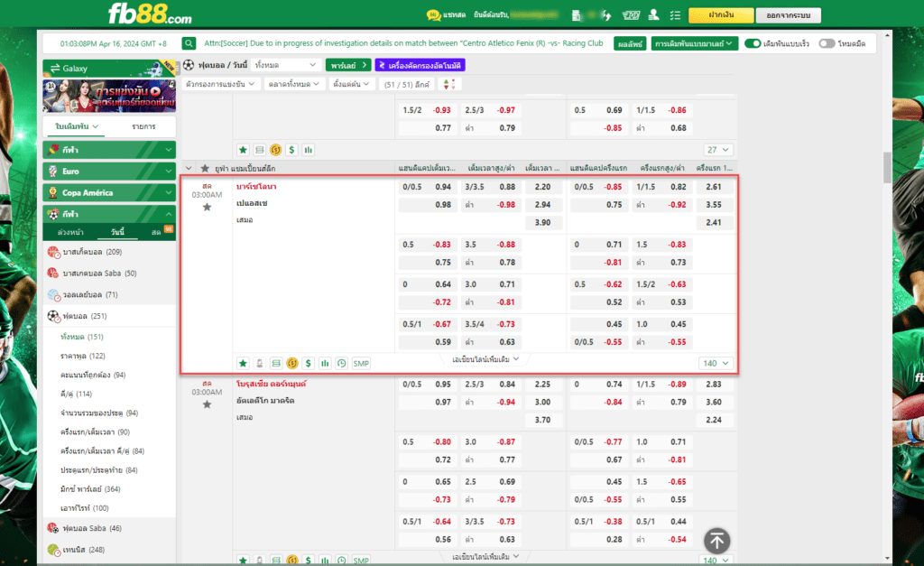The height and width of the screenshot is (566, 924).
Task: Click the (51 / 51) leagues selector
Action: point(407,84)
